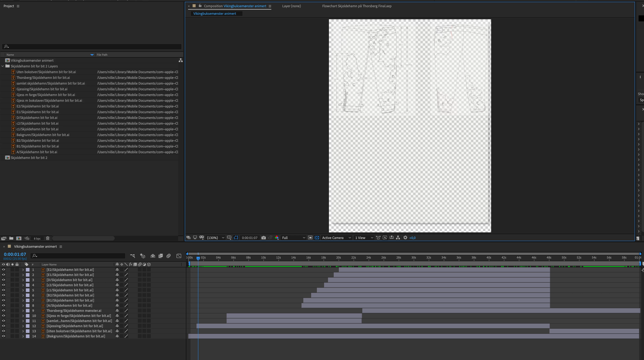The image size is (644, 360).
Task: Select the Vikingbuksemønster animert breadcrumb tab
Action: [215, 14]
